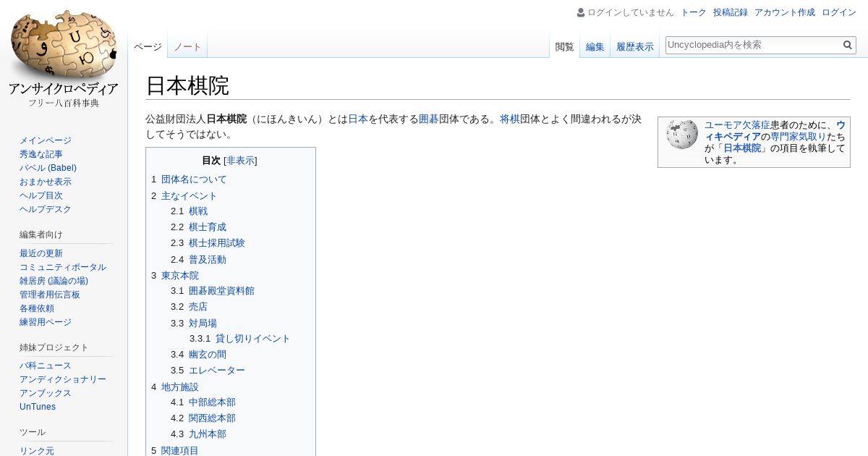The width and height of the screenshot is (868, 456).
Task: Click the user icon beside ログインしていません
Action: pyautogui.click(x=581, y=12)
